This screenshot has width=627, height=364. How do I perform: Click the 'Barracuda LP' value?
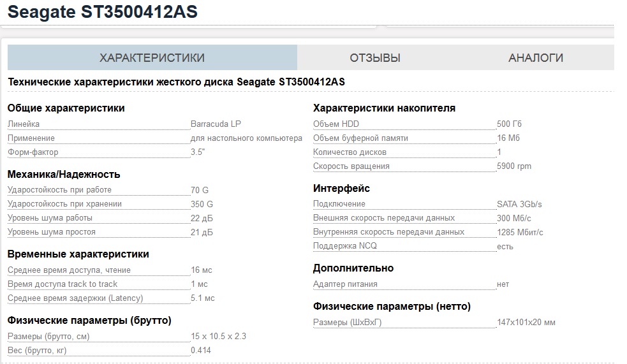coord(216,124)
